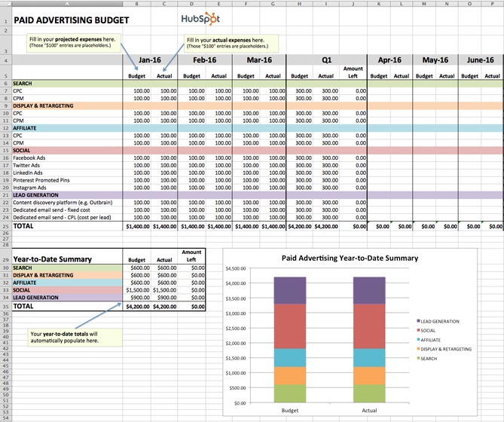The width and height of the screenshot is (504, 422).
Task: Select the column P header
Action: click(x=492, y=4)
